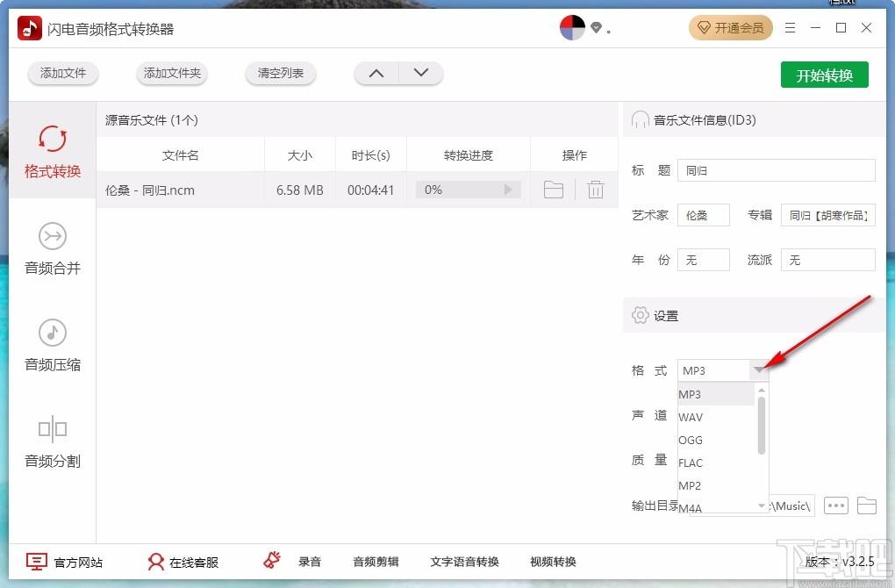The width and height of the screenshot is (895, 588).
Task: Move selected file down in list
Action: click(420, 73)
